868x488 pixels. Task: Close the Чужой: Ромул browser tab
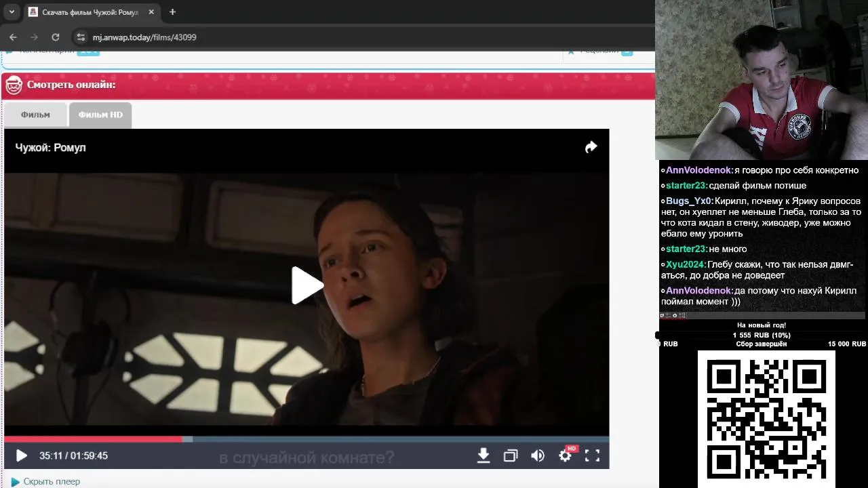click(151, 12)
